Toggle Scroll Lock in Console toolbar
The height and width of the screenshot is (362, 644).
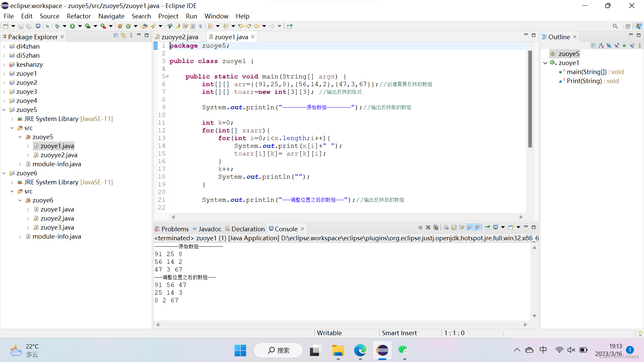pyautogui.click(x=454, y=228)
